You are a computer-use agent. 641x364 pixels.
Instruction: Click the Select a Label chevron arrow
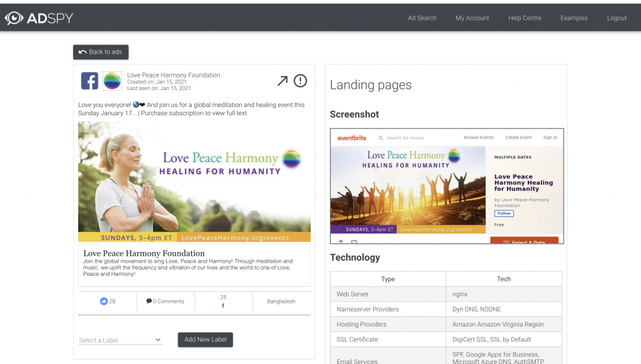[158, 340]
